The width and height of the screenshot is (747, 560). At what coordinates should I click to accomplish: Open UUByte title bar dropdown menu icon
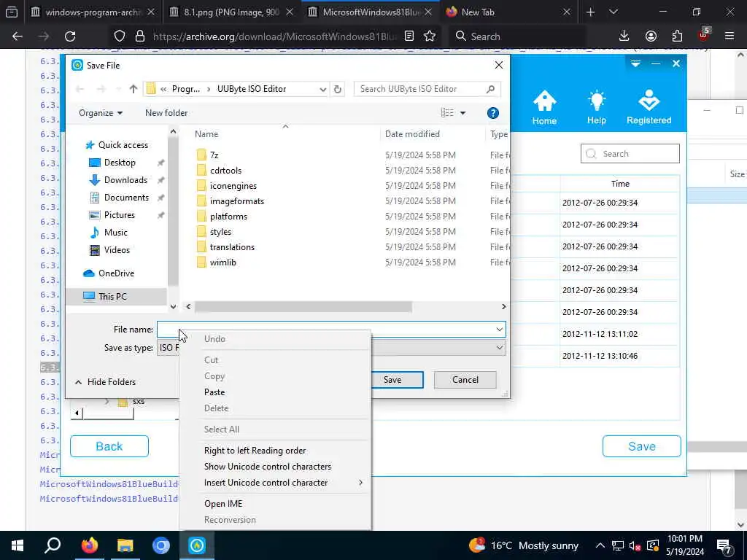point(635,63)
